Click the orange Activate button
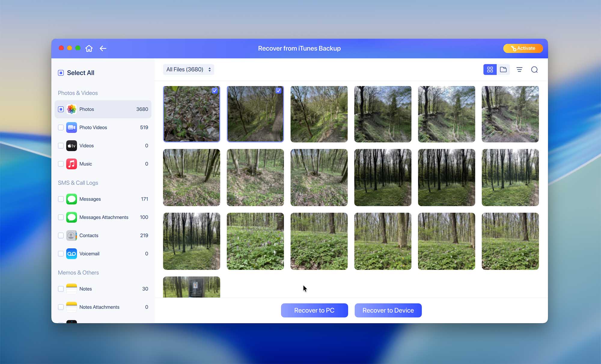The height and width of the screenshot is (364, 601). pos(523,48)
